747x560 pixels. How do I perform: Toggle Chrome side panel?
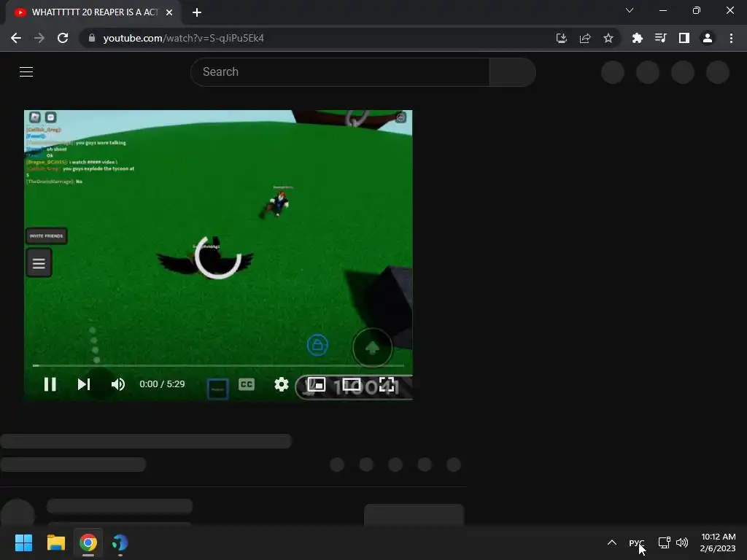click(684, 38)
